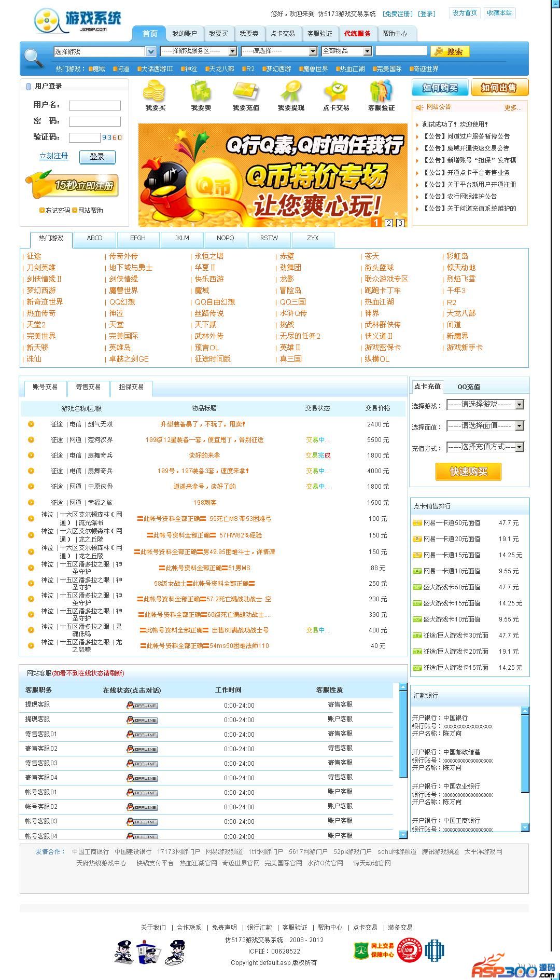This screenshot has width=560, height=980.
Task: Expand the 选择面值 dropdown
Action: (485, 426)
